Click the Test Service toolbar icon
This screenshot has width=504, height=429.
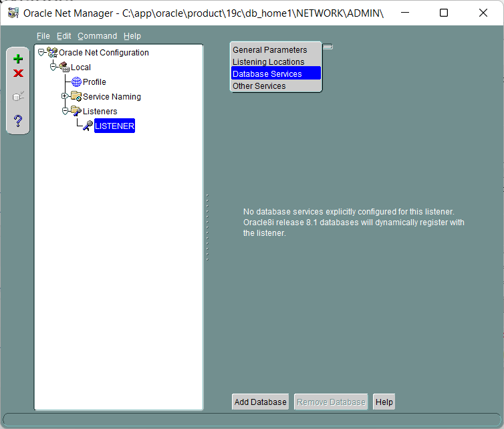pos(18,96)
